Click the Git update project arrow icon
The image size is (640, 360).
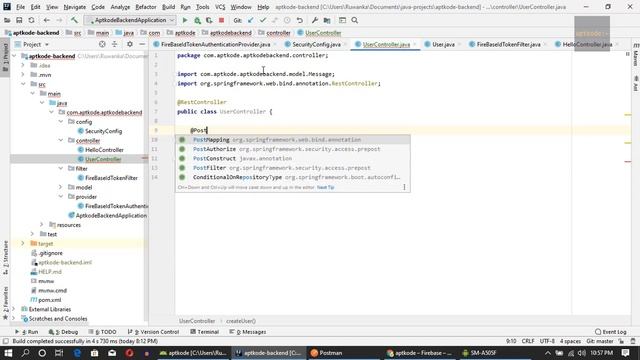(250, 20)
